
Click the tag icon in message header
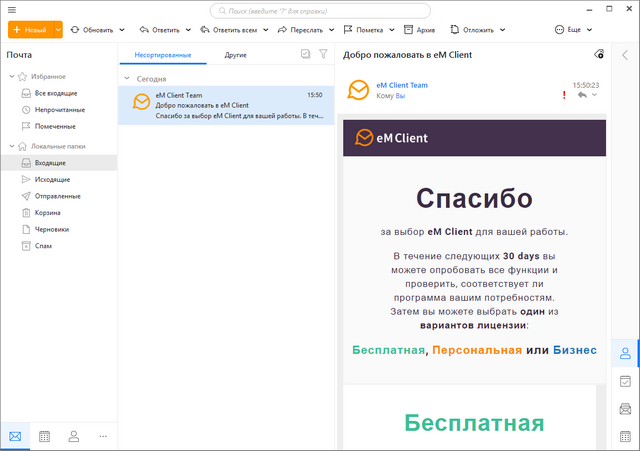click(598, 54)
